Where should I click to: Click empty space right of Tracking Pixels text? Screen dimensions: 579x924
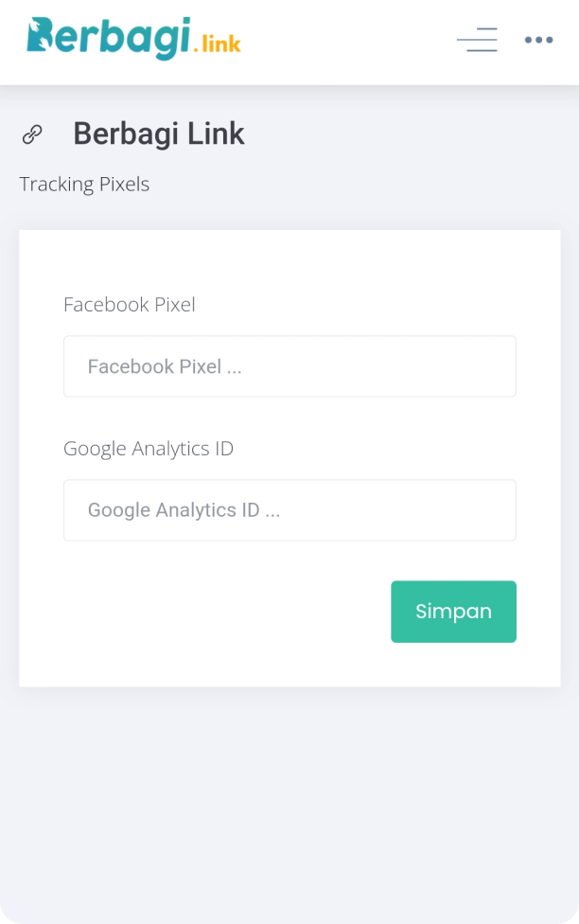(360, 184)
